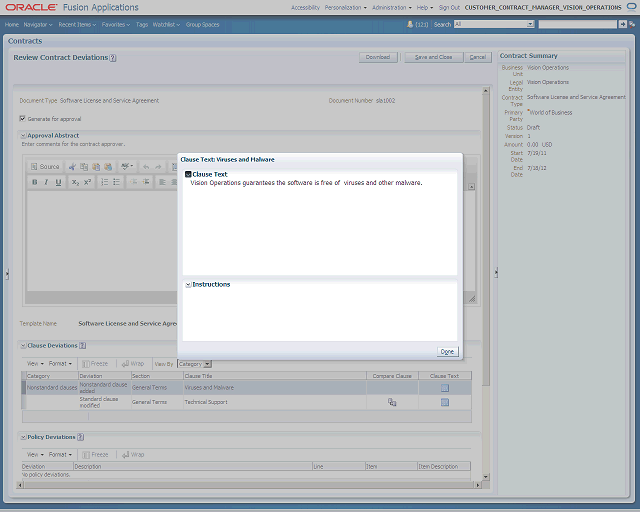Viewport: 640px width, 512px height.
Task: Click the global search text field
Action: pyautogui.click(x=578, y=24)
